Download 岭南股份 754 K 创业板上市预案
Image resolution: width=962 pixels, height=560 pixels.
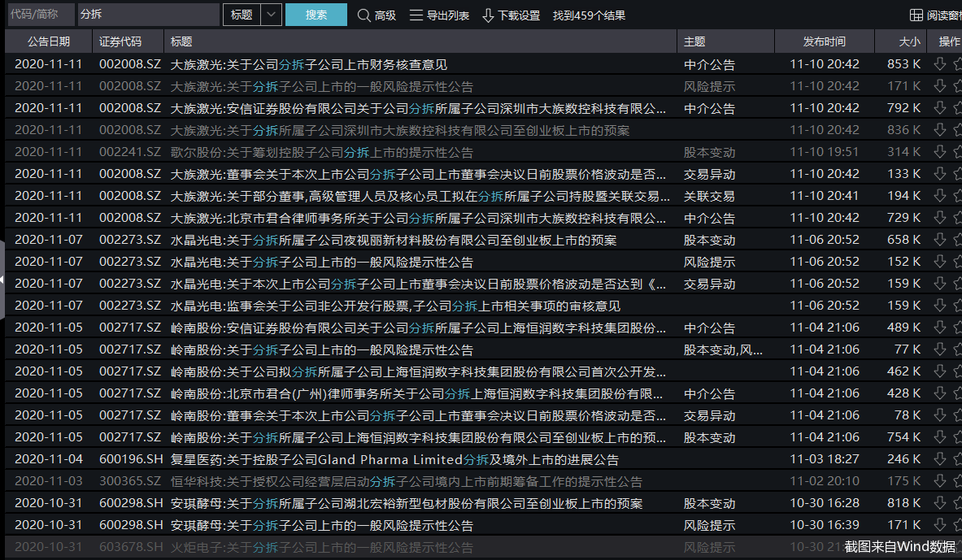939,437
